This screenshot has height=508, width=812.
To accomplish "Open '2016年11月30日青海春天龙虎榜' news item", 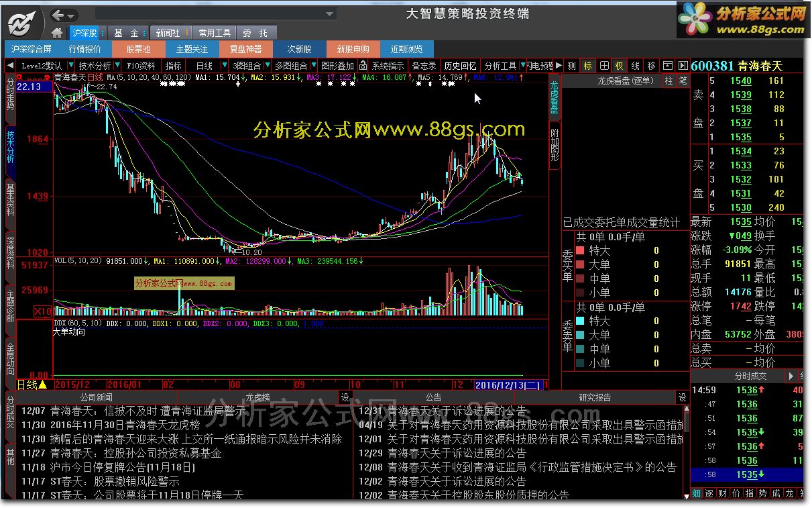I will click(125, 425).
